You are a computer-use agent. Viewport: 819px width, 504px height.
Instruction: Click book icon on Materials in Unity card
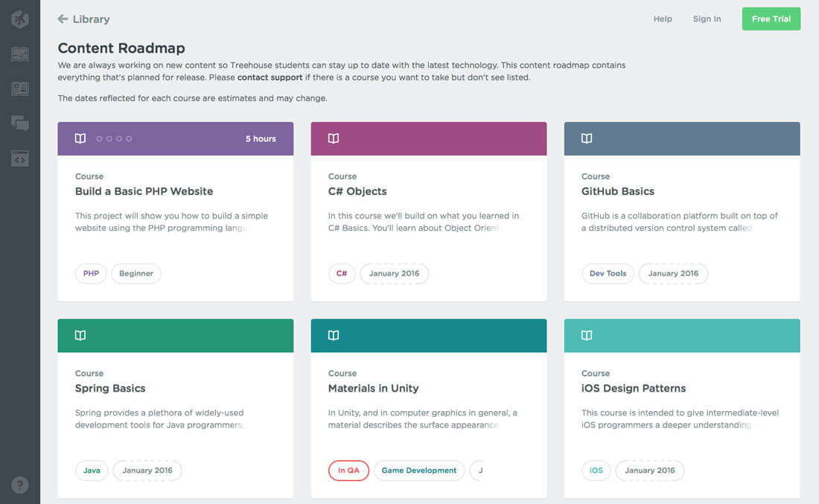coord(334,335)
